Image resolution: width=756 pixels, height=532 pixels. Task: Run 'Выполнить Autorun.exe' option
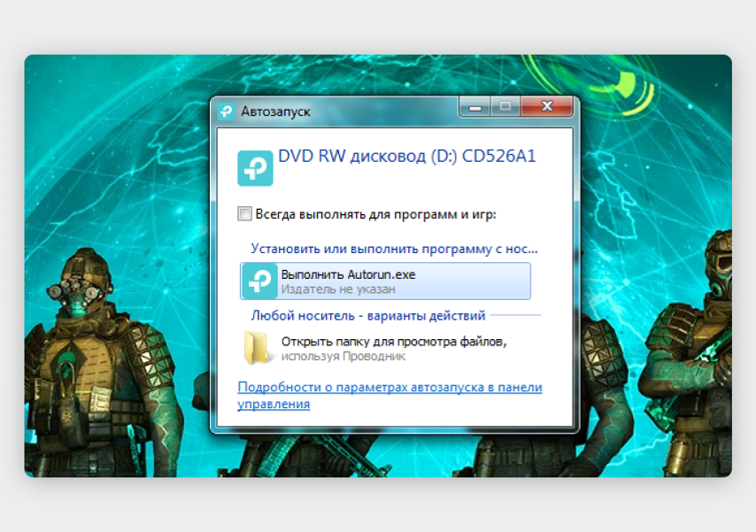(x=385, y=281)
